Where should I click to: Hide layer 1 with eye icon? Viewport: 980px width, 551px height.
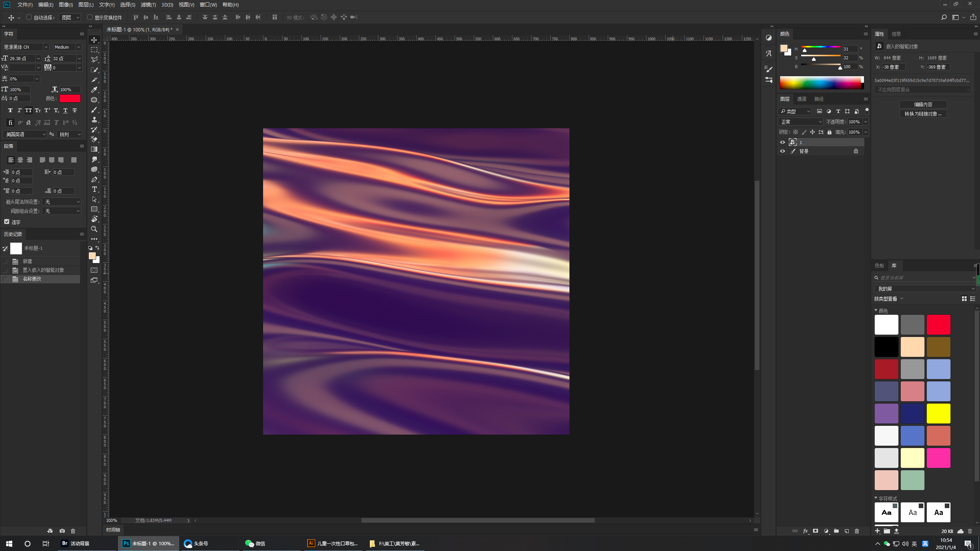click(x=782, y=142)
